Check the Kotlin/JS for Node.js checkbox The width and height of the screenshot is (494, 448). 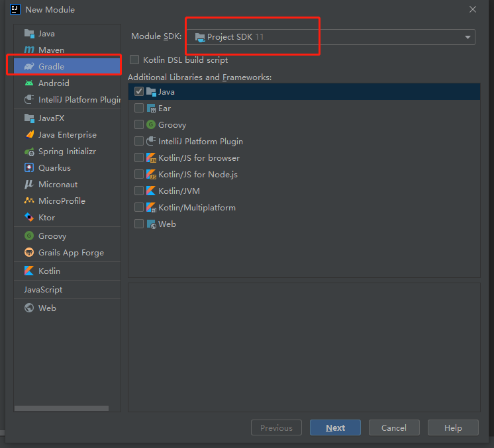(139, 175)
